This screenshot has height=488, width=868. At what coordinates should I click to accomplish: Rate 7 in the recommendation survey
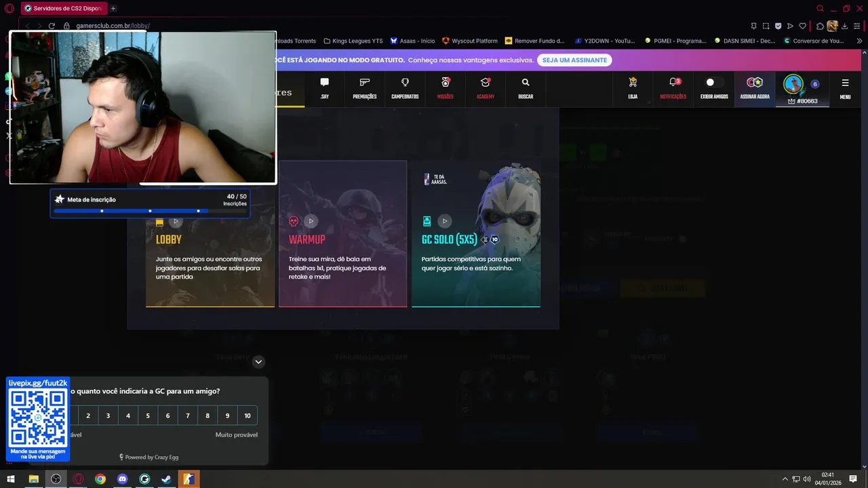(x=188, y=415)
